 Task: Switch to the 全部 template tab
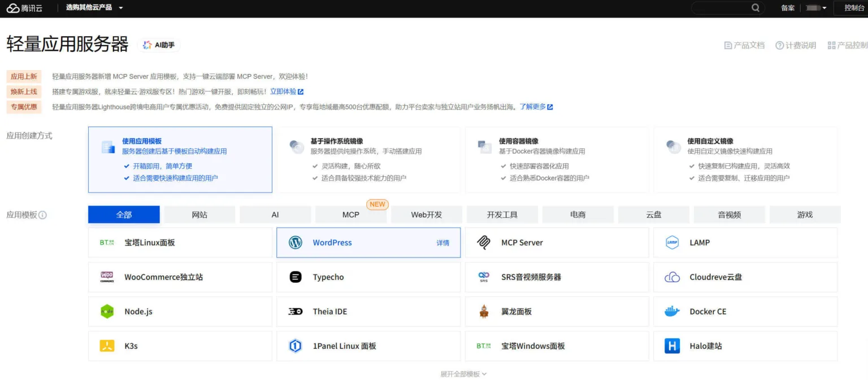point(124,215)
